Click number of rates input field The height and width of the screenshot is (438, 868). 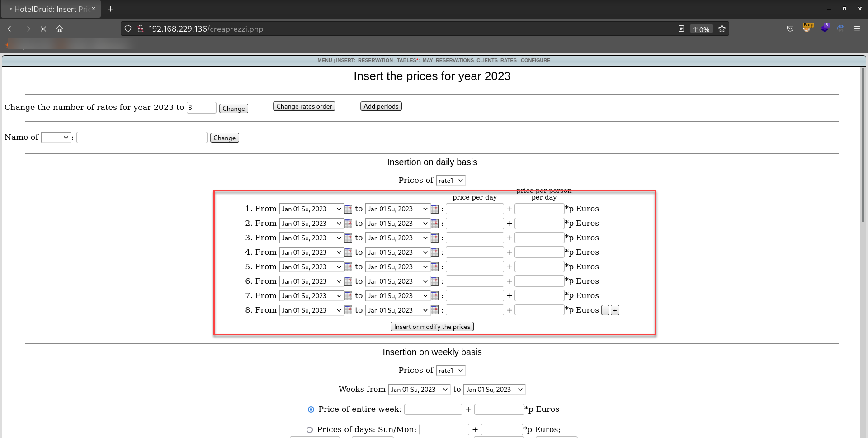point(202,108)
